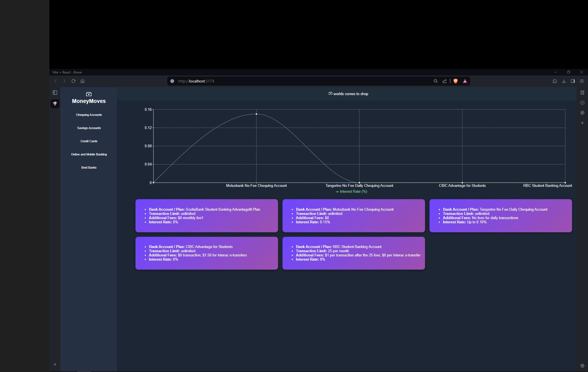This screenshot has width=588, height=372.
Task: Click the zoom magnifier icon in address bar
Action: pos(436,81)
